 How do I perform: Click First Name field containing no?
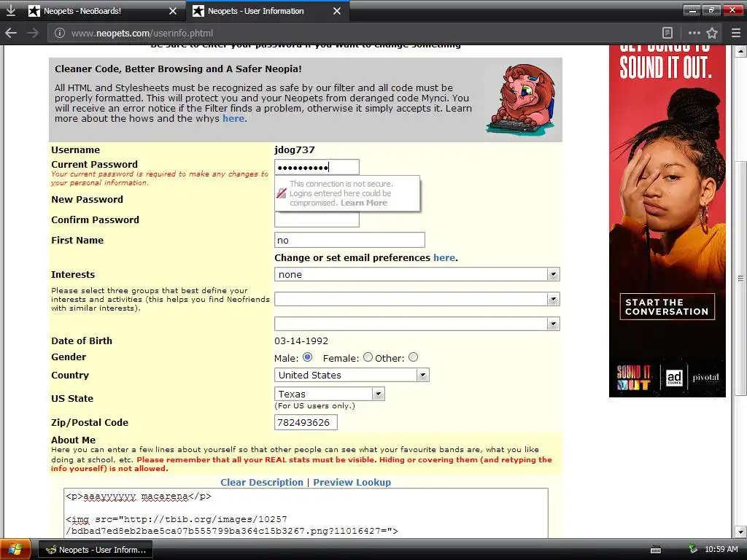pyautogui.click(x=349, y=240)
